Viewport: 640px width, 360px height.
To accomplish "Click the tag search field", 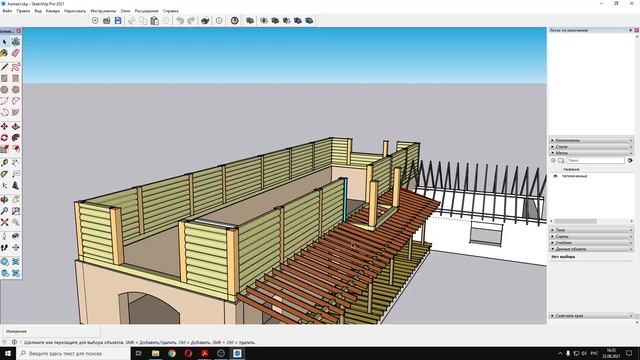I will coord(595,160).
